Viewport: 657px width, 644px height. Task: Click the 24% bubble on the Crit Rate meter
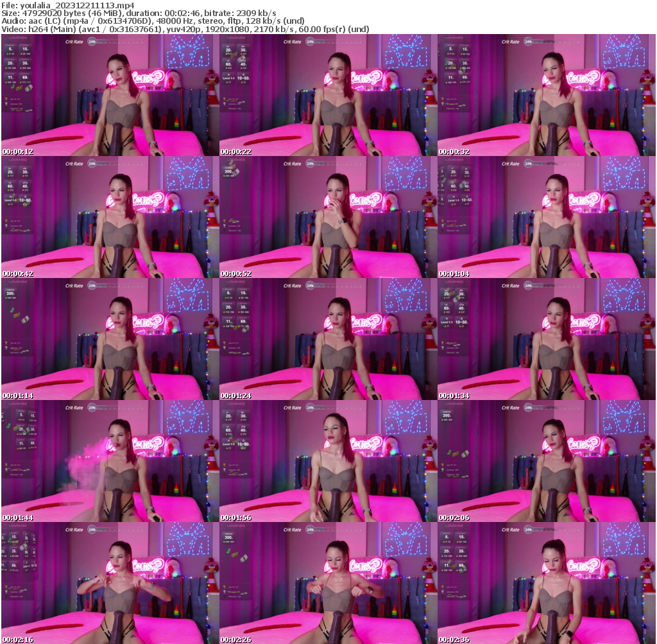91,41
